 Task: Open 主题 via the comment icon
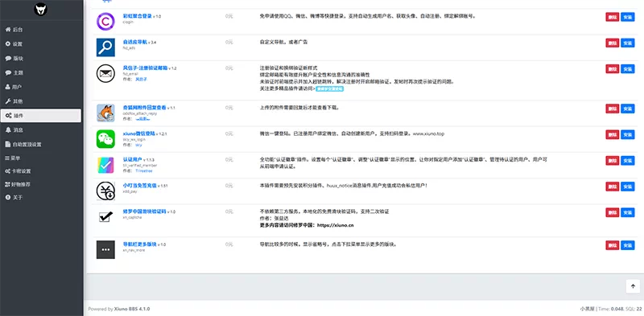(x=8, y=72)
